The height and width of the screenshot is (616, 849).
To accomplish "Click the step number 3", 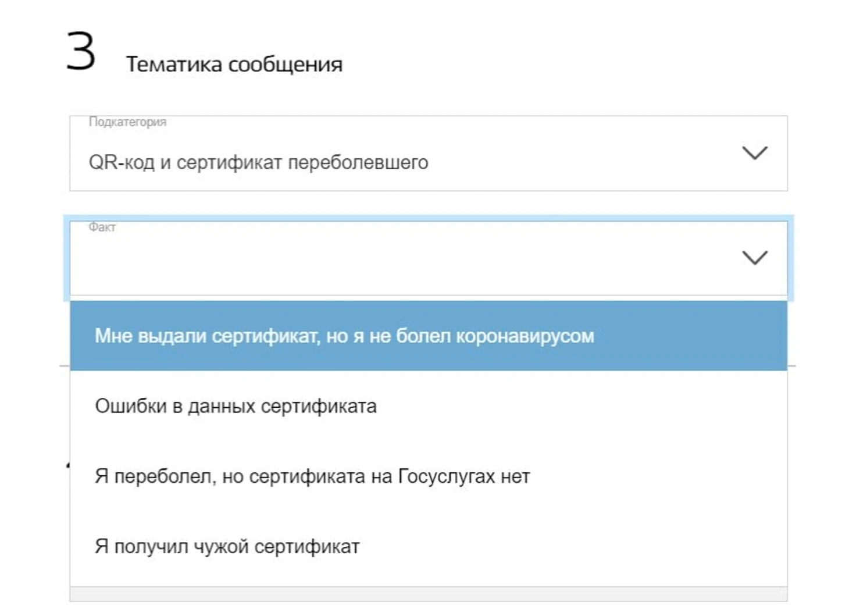I will click(x=81, y=52).
